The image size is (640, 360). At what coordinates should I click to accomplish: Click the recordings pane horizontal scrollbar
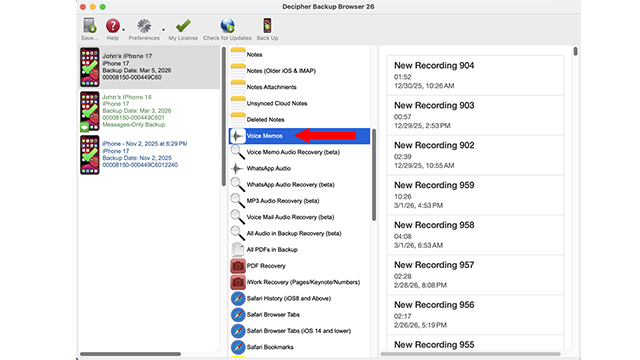point(470,354)
